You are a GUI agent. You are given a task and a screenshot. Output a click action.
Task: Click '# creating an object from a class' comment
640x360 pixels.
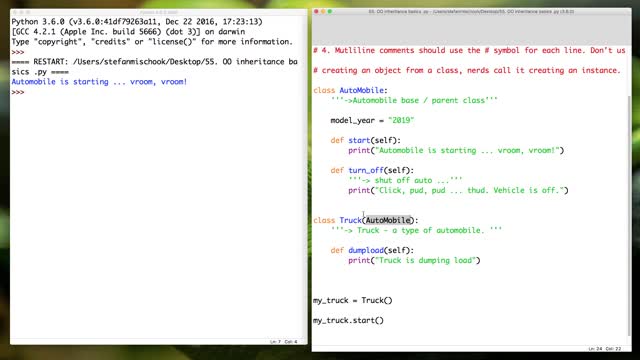[x=467, y=70]
